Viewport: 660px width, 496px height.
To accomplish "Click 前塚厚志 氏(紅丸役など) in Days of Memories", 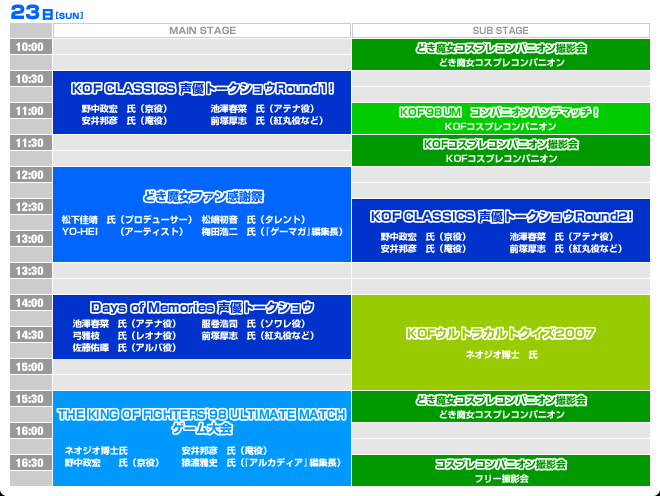I will pyautogui.click(x=258, y=336).
